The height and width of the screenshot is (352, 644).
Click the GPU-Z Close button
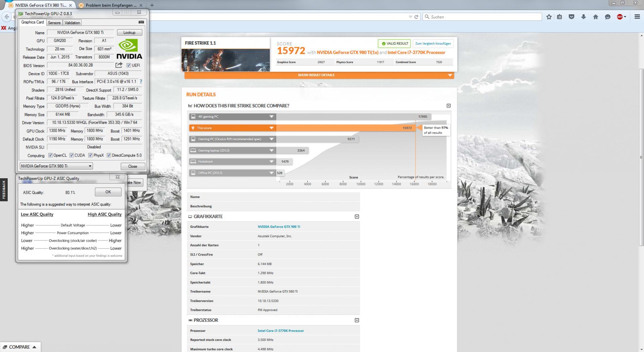point(133,166)
